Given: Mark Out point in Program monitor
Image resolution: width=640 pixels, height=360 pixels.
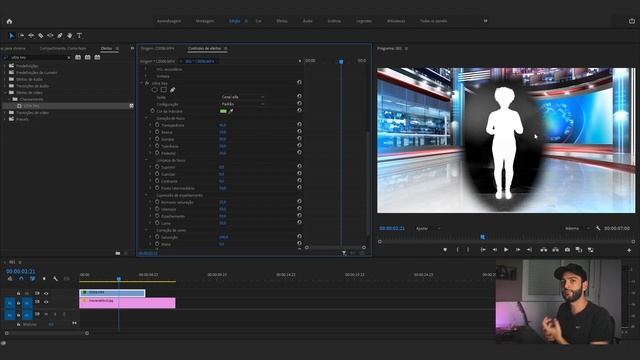Looking at the screenshot, I should pyautogui.click(x=468, y=250).
